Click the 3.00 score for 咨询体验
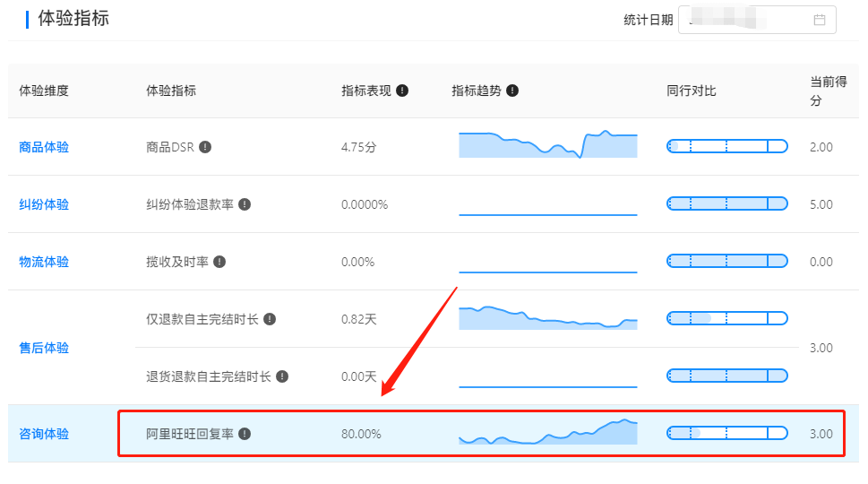The width and height of the screenshot is (868, 484). point(821,434)
